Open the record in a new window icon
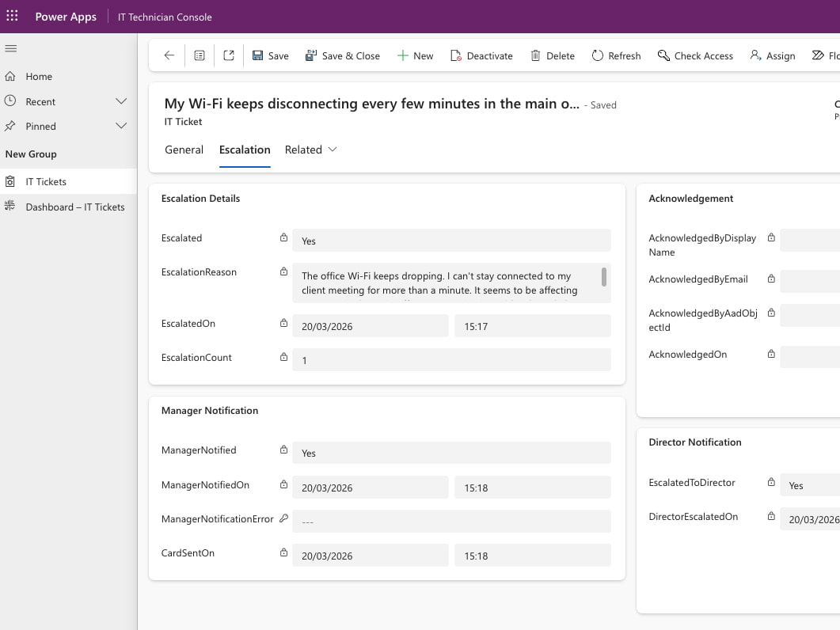 point(228,55)
